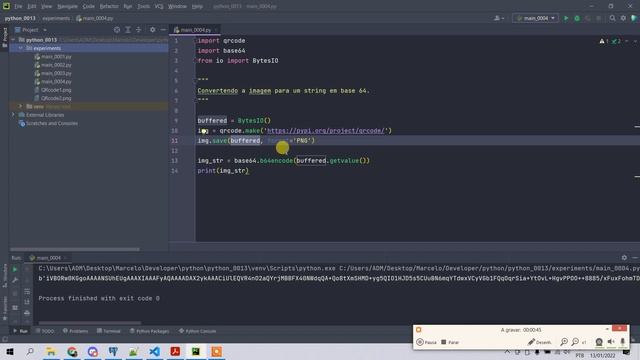Open File Explorer from taskbar

tap(51, 352)
